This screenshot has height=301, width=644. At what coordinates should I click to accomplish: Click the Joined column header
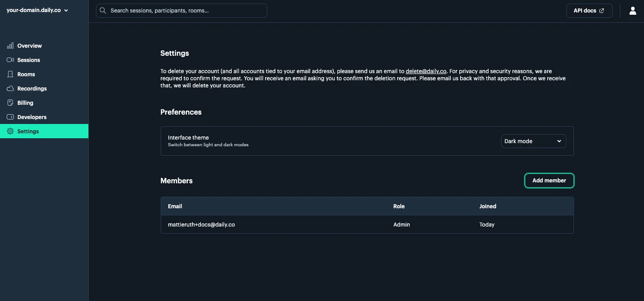click(488, 206)
